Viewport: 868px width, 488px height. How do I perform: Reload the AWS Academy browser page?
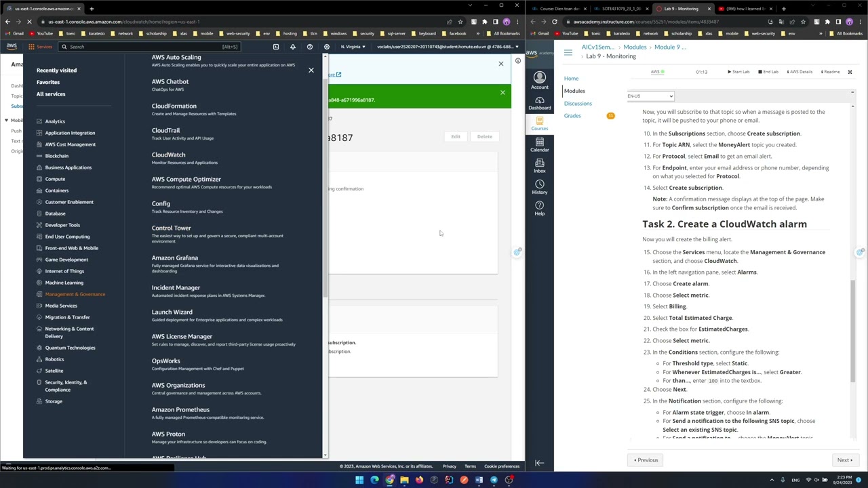(x=555, y=22)
